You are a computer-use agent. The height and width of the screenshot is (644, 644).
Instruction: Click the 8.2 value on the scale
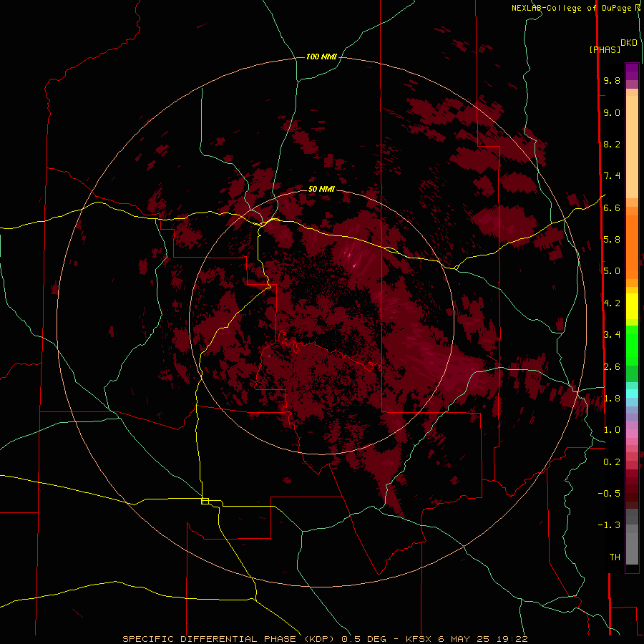click(612, 145)
